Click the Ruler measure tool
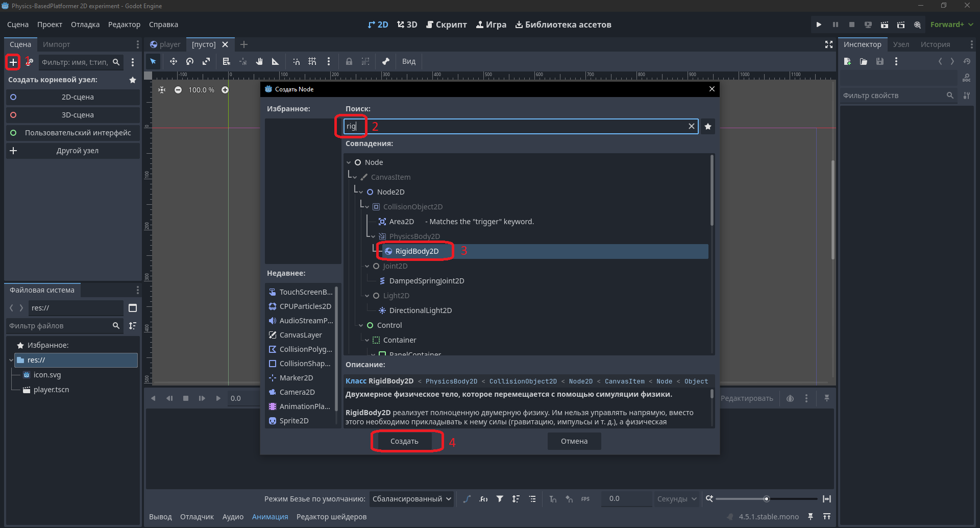Viewport: 980px width, 528px height. 276,61
